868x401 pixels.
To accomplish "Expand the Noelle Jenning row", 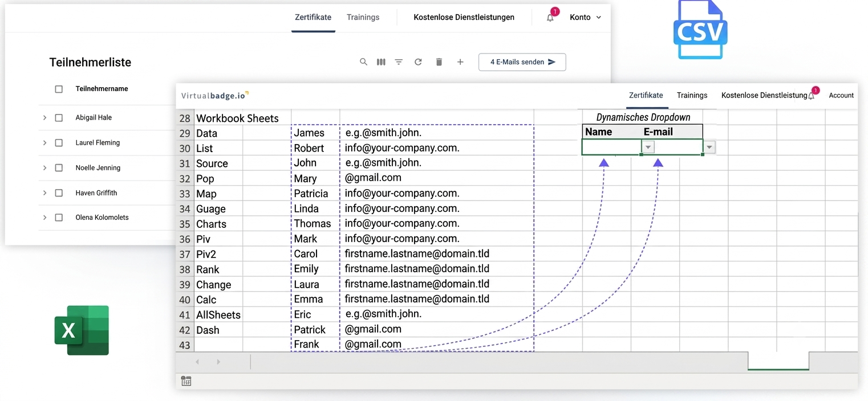I will coord(44,168).
